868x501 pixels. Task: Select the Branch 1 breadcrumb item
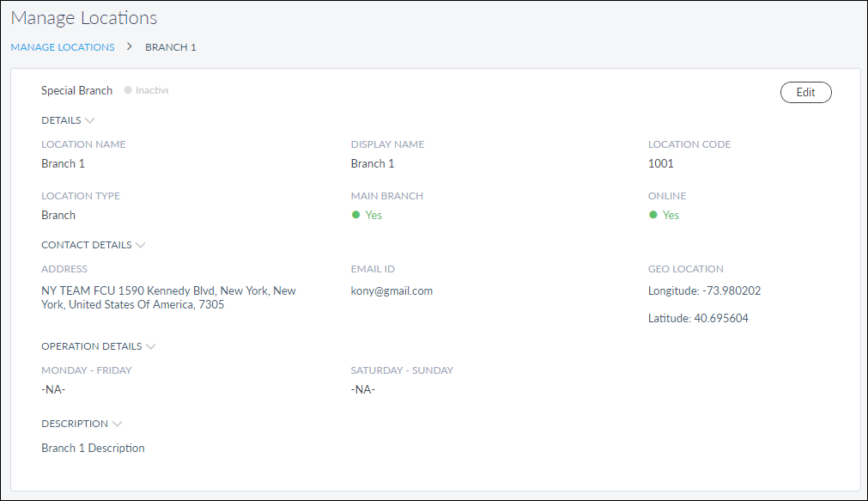click(x=171, y=47)
